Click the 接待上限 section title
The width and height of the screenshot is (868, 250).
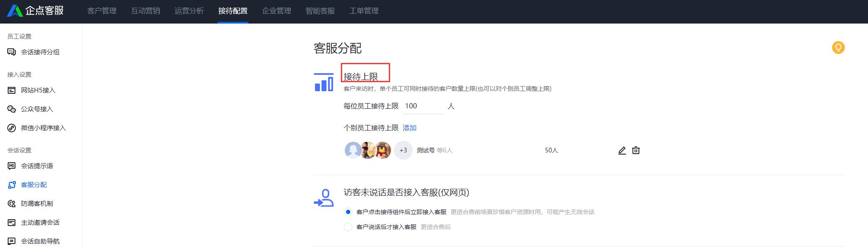coord(361,77)
